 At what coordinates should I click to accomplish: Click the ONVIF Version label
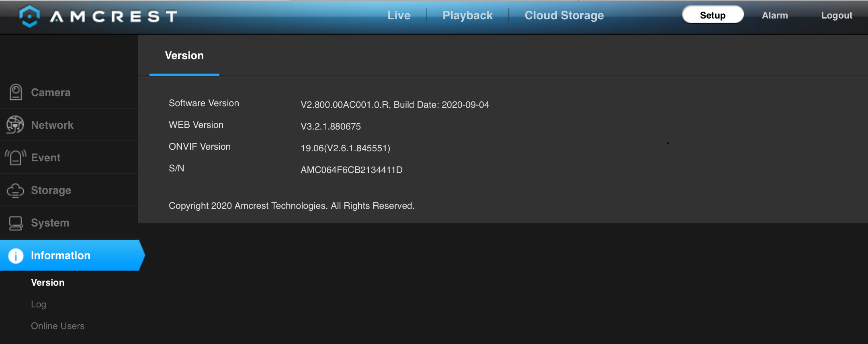pos(200,146)
